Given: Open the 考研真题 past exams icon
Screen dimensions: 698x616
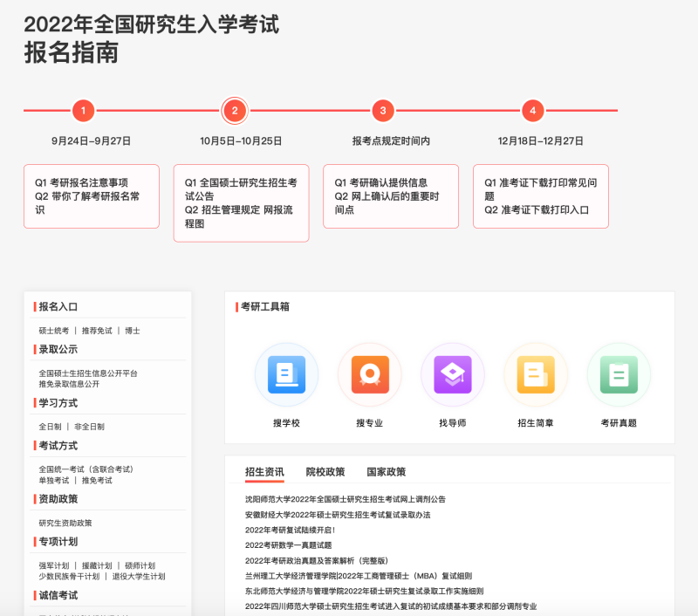Looking at the screenshot, I should [x=618, y=374].
